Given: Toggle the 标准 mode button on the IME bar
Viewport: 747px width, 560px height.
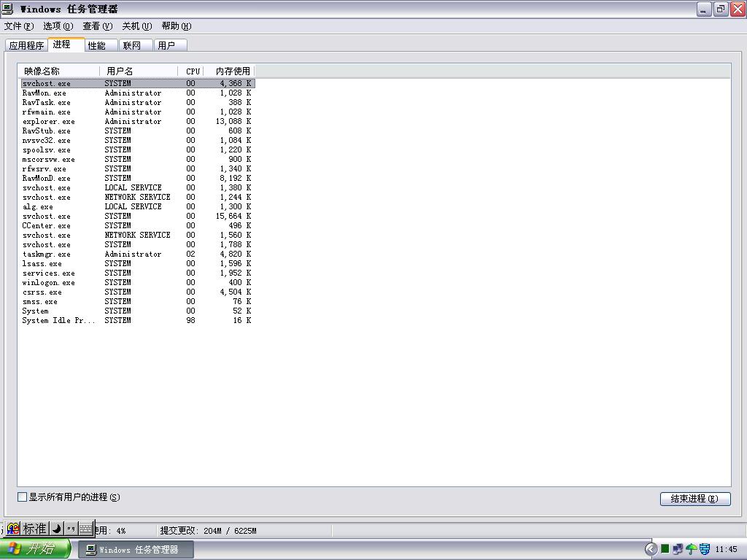Looking at the screenshot, I should click(x=35, y=529).
